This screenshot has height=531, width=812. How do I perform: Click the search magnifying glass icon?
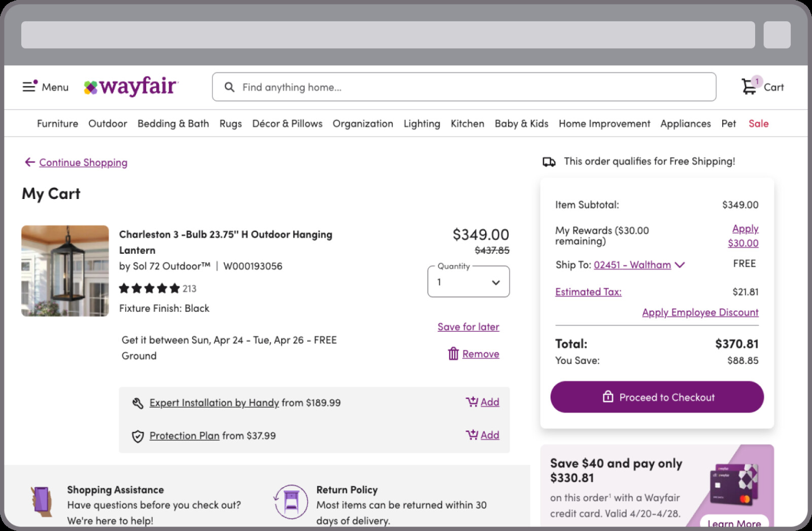[x=230, y=87]
